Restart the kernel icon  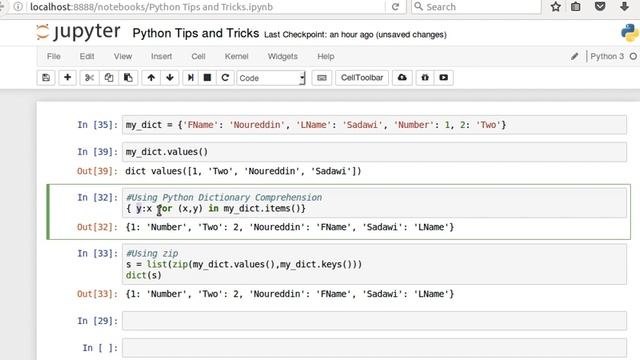coord(225,78)
